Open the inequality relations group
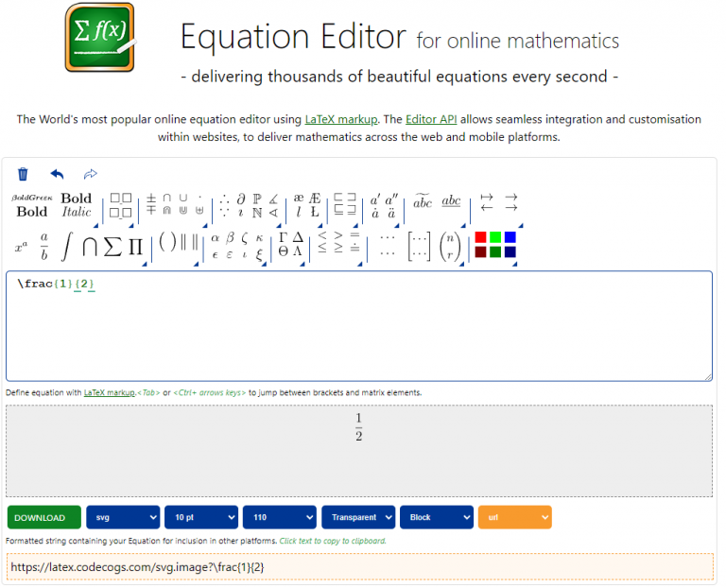The height and width of the screenshot is (588, 726). click(x=338, y=242)
